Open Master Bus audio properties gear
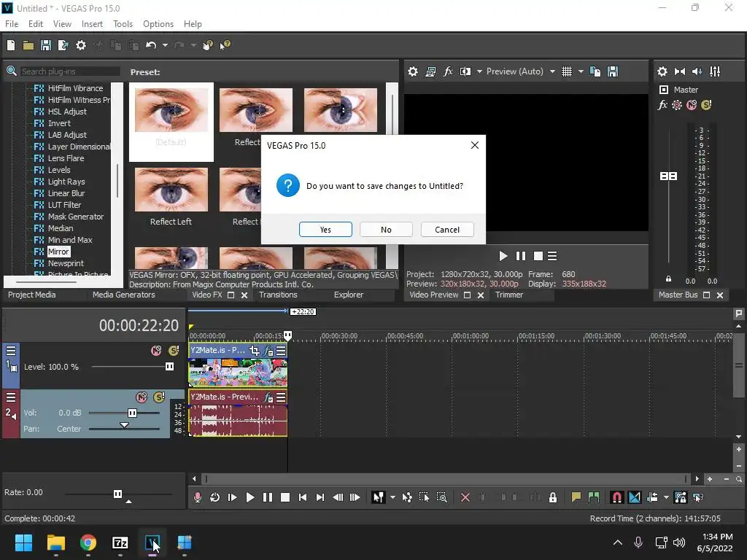The height and width of the screenshot is (560, 747). click(x=662, y=71)
